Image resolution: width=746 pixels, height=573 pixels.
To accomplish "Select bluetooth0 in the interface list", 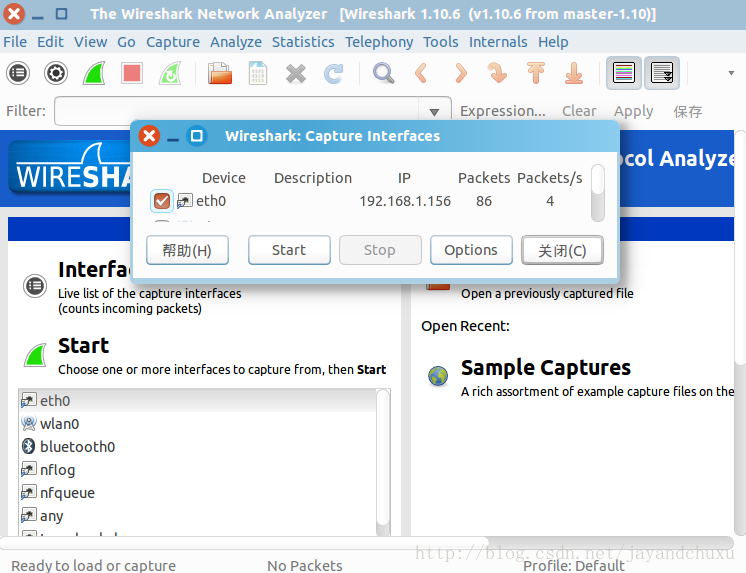I will (x=198, y=446).
